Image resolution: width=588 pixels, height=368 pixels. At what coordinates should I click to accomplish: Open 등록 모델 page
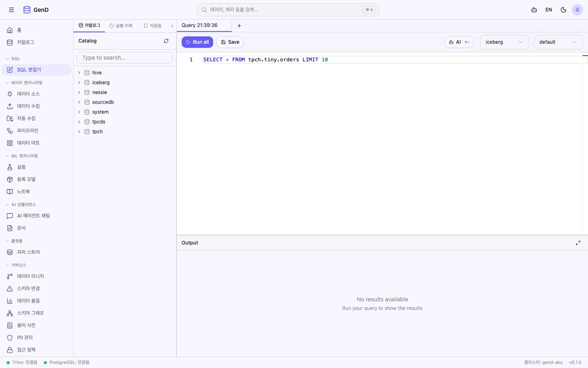[37, 180]
